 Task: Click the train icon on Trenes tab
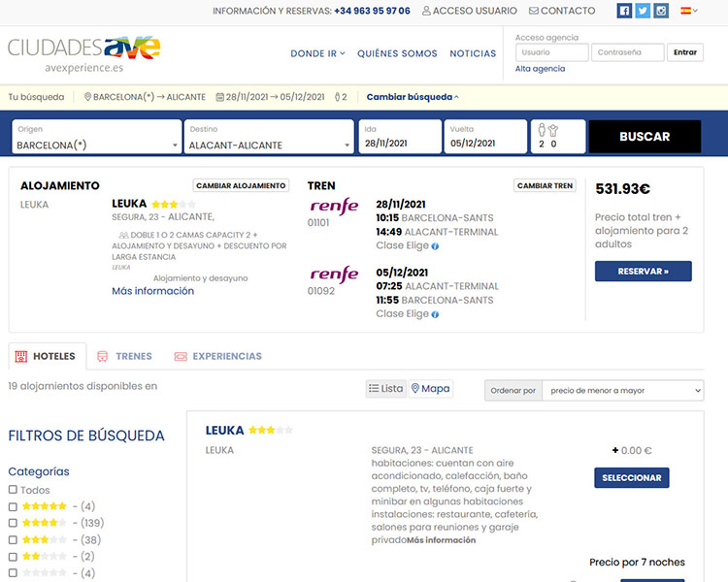click(103, 356)
